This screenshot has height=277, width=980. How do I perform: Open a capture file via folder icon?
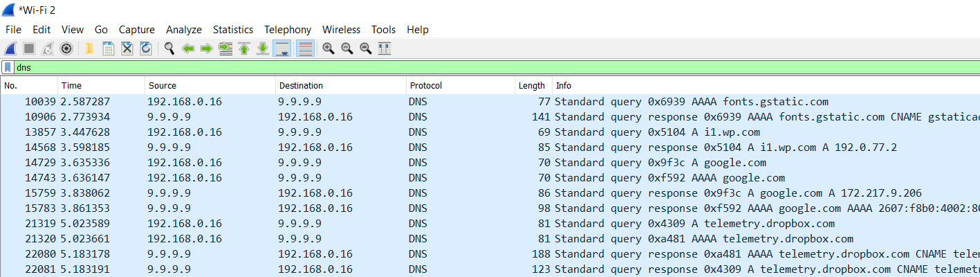click(x=89, y=48)
